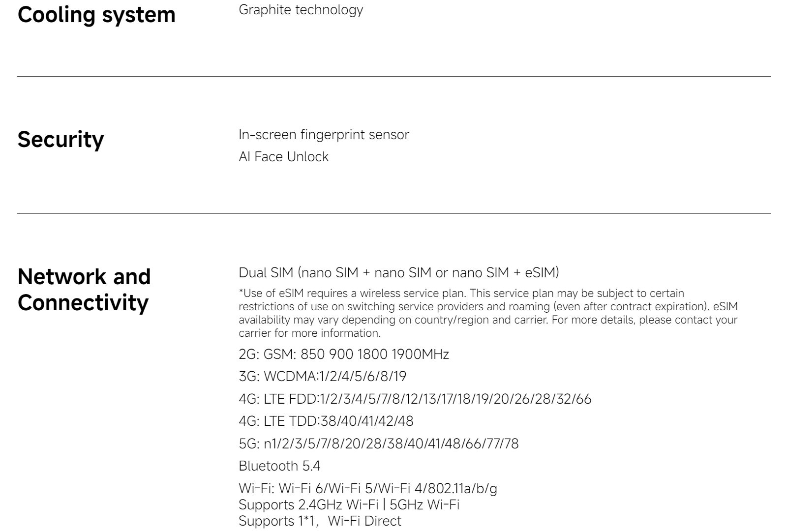
Task: Click the Wi-Fi Direct support line
Action: 320,521
